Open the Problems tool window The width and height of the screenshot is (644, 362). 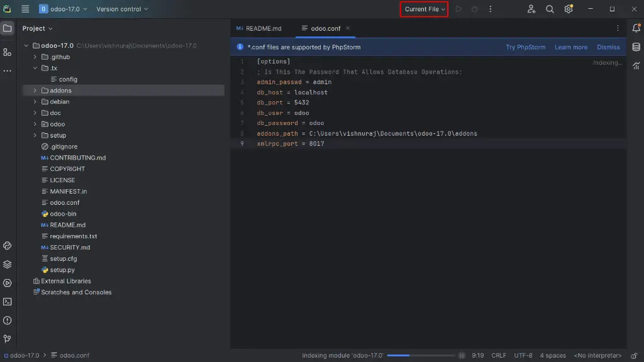click(8, 321)
